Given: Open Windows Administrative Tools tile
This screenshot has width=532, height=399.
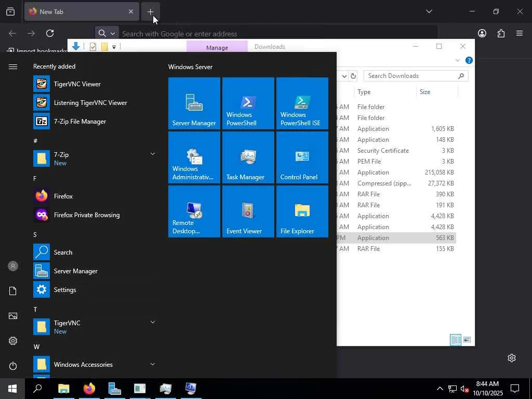Looking at the screenshot, I should click(194, 157).
